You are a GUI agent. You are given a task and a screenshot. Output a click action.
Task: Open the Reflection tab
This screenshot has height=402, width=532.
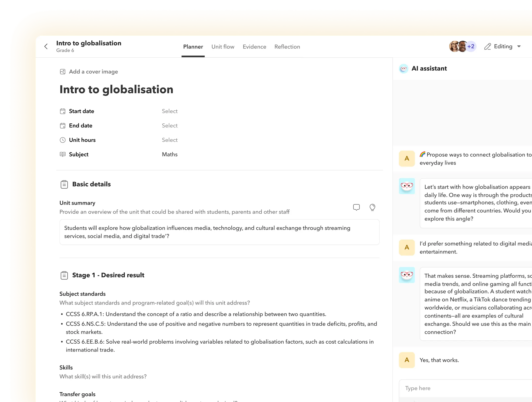[287, 47]
